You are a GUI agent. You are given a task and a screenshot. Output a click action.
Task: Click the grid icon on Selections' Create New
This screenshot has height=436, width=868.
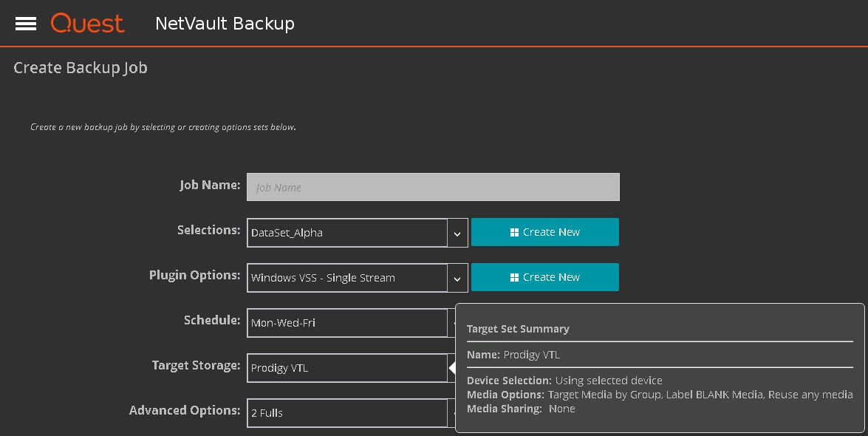pyautogui.click(x=514, y=232)
